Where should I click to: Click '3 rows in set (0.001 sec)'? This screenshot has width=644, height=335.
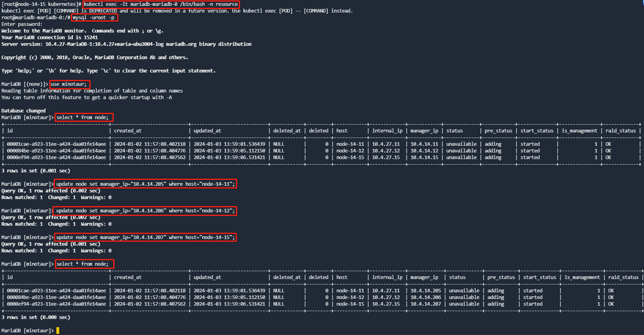click(36, 170)
